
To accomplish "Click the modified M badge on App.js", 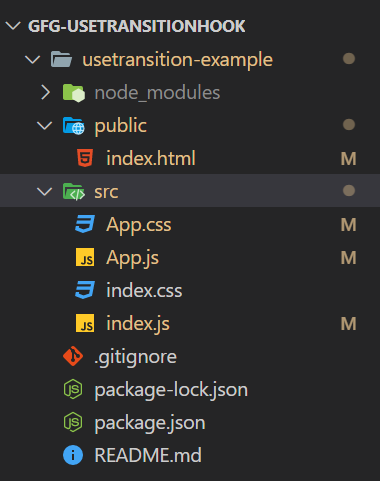I will [x=349, y=258].
